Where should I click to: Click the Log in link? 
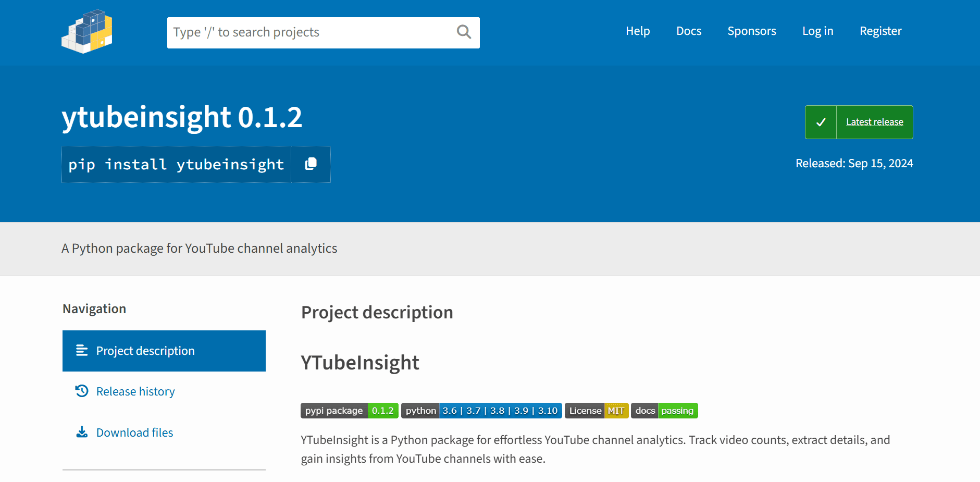818,31
